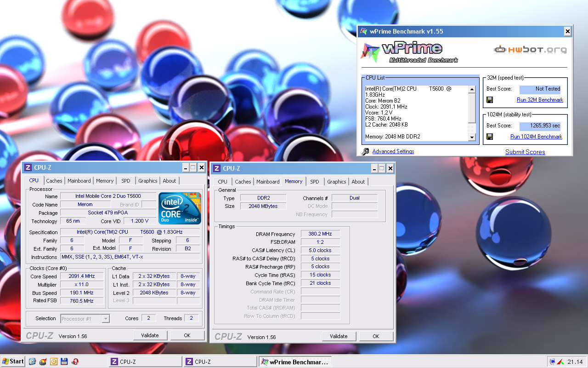Open SPD tab in CPU-Z processor window

pyautogui.click(x=125, y=181)
